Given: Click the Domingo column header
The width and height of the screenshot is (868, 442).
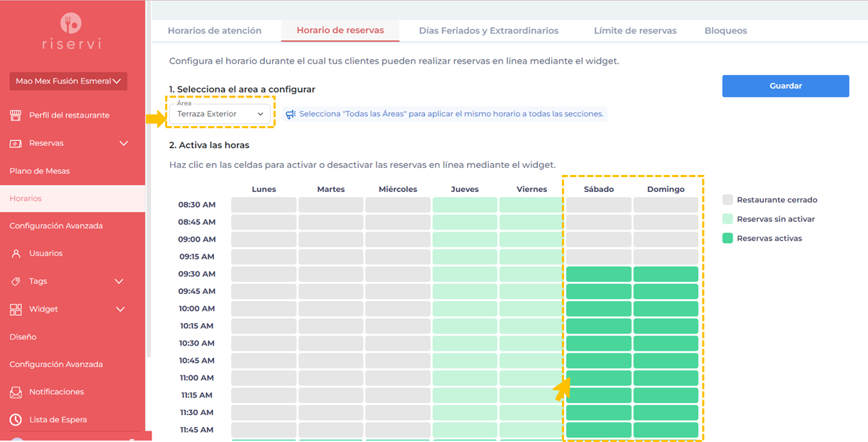Looking at the screenshot, I should pos(666,189).
